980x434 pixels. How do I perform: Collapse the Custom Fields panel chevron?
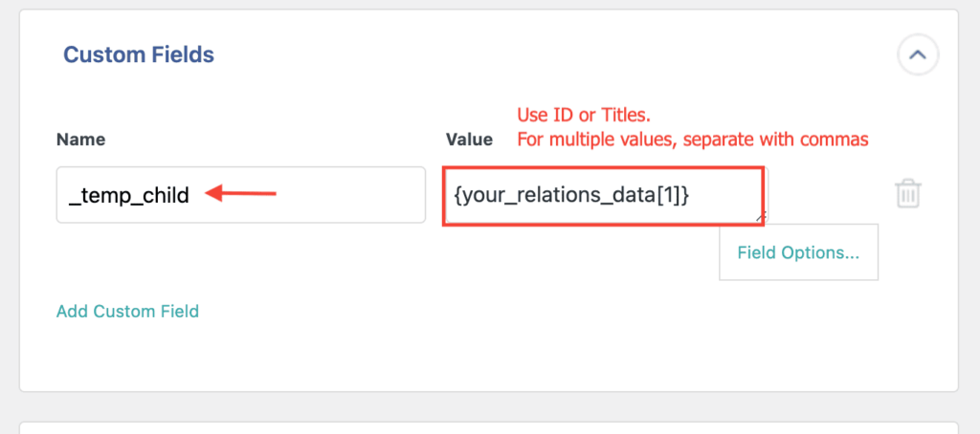coord(918,55)
